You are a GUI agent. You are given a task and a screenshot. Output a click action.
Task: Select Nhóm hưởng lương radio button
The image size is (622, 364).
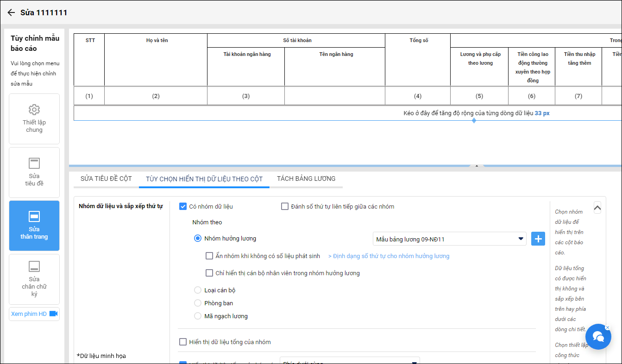[198, 239]
